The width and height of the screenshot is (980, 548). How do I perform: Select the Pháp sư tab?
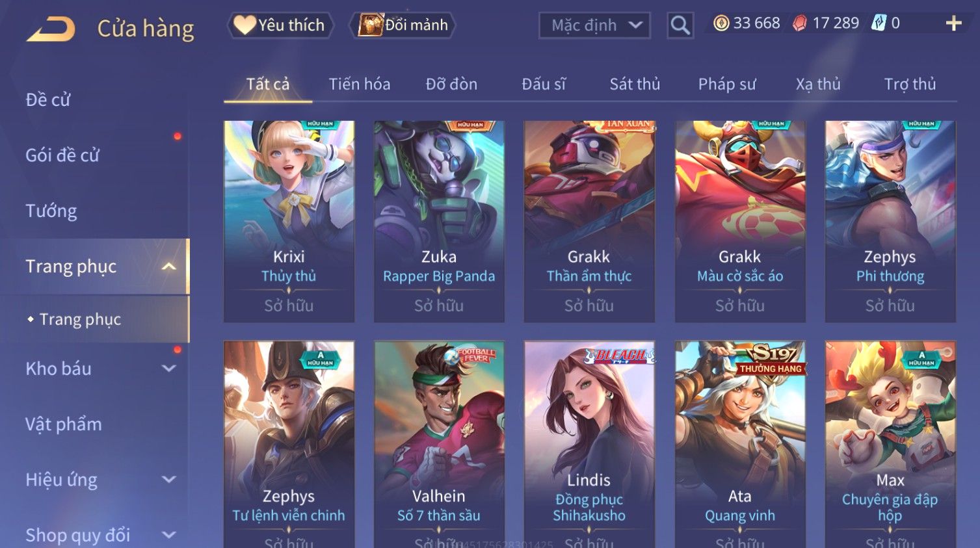(727, 84)
